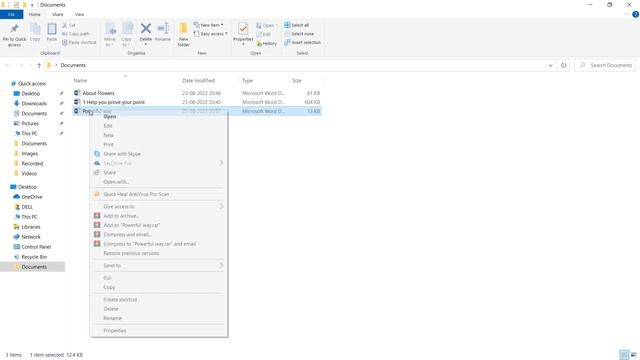The width and height of the screenshot is (640, 360).
Task: Select Downloads in the navigation pane
Action: pos(34,104)
